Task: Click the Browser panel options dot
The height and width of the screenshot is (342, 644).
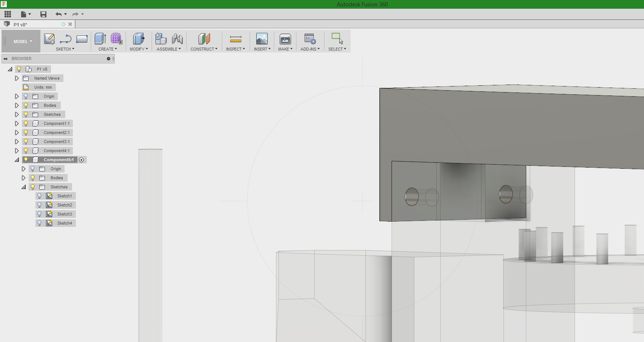Action: click(x=108, y=59)
